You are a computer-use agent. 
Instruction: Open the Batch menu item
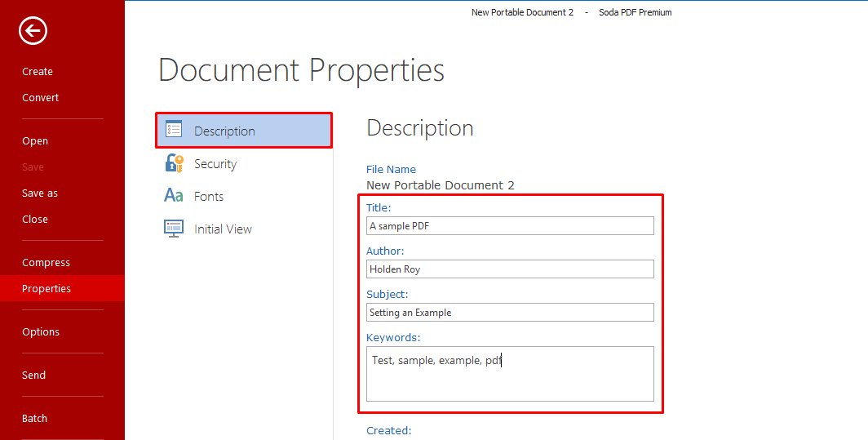[35, 419]
